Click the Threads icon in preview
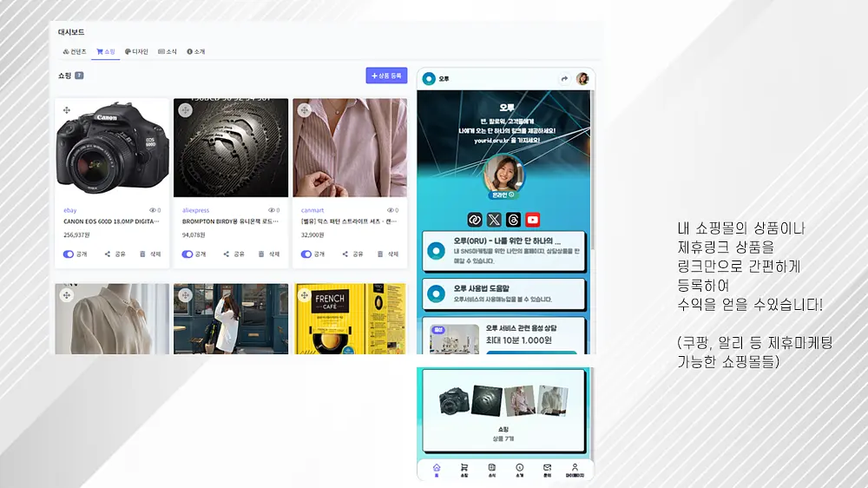 point(513,220)
